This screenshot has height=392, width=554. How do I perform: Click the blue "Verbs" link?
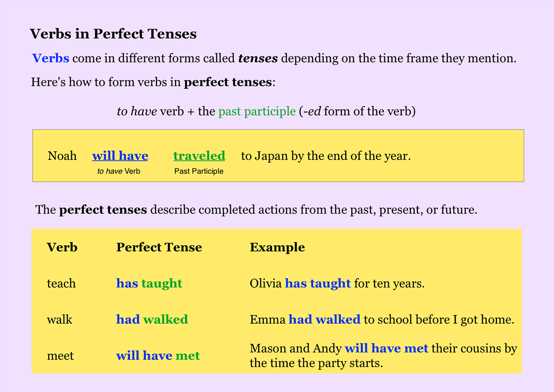coord(51,59)
